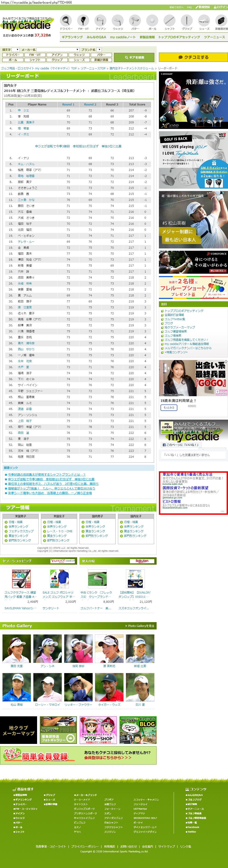
Task: Open 米国女子 レース・トゥ・CME link
Action: (59, 531)
